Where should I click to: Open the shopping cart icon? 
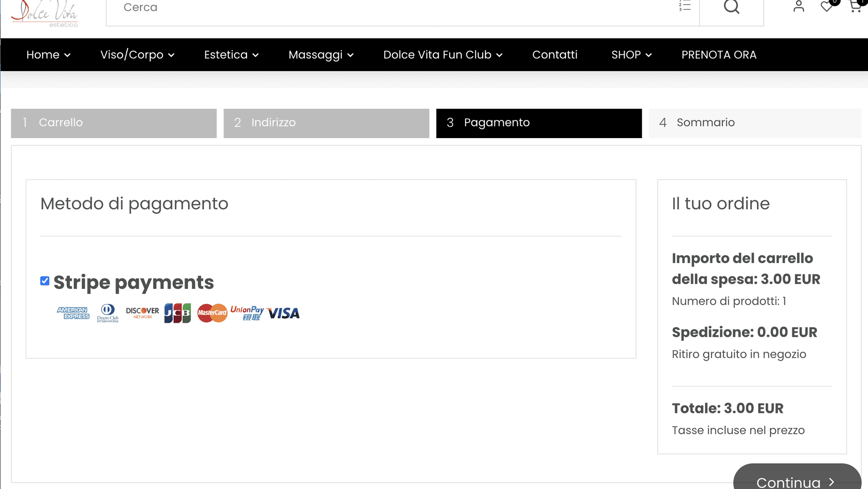point(855,6)
